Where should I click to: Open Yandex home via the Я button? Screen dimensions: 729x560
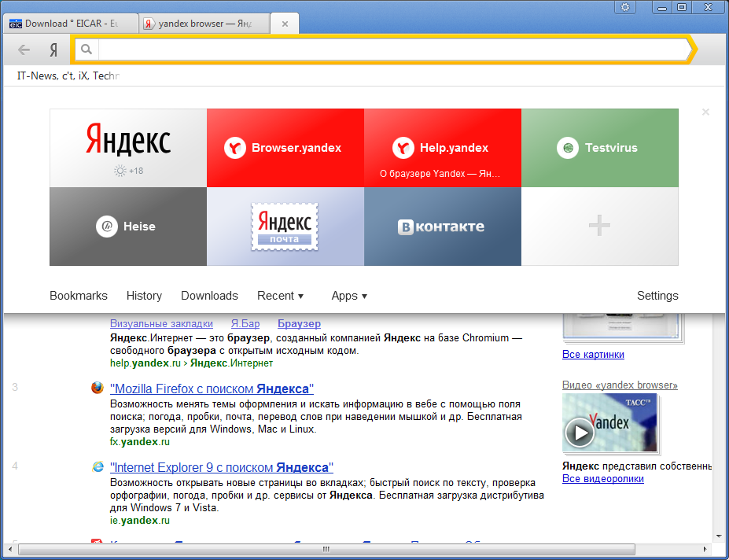tap(53, 50)
